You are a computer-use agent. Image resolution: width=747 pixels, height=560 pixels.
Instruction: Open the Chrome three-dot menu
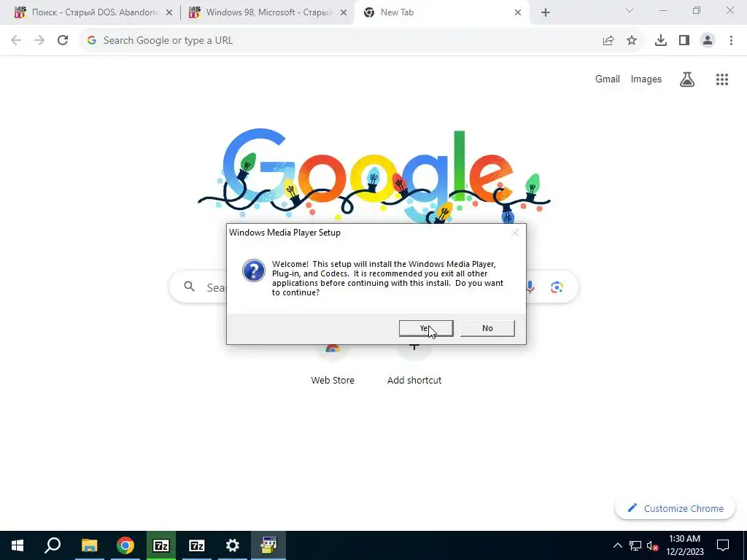(731, 41)
